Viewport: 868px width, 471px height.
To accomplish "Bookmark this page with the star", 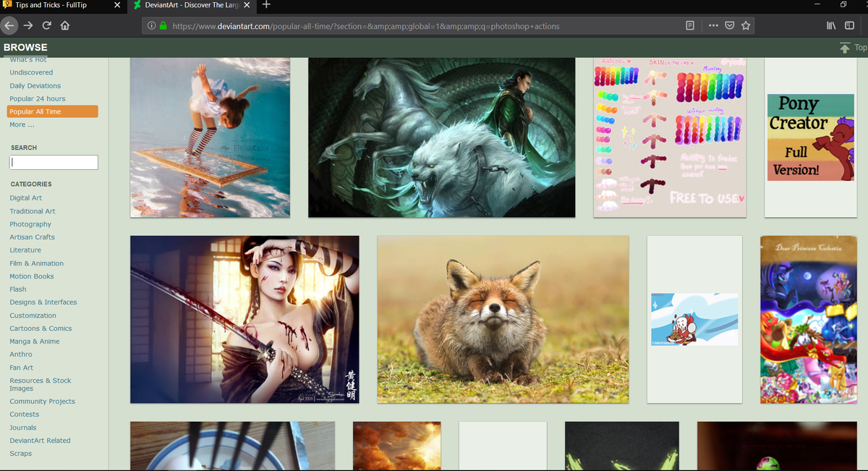I will pyautogui.click(x=746, y=26).
